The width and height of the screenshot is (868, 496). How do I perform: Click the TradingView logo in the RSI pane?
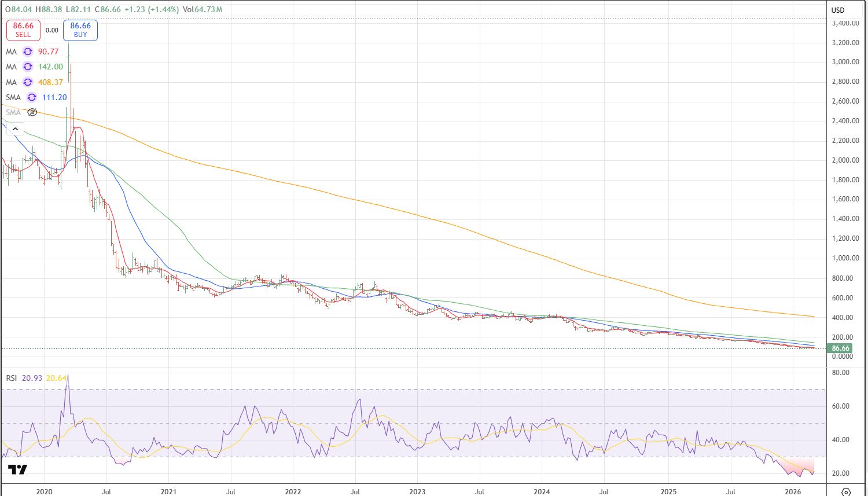pyautogui.click(x=18, y=469)
